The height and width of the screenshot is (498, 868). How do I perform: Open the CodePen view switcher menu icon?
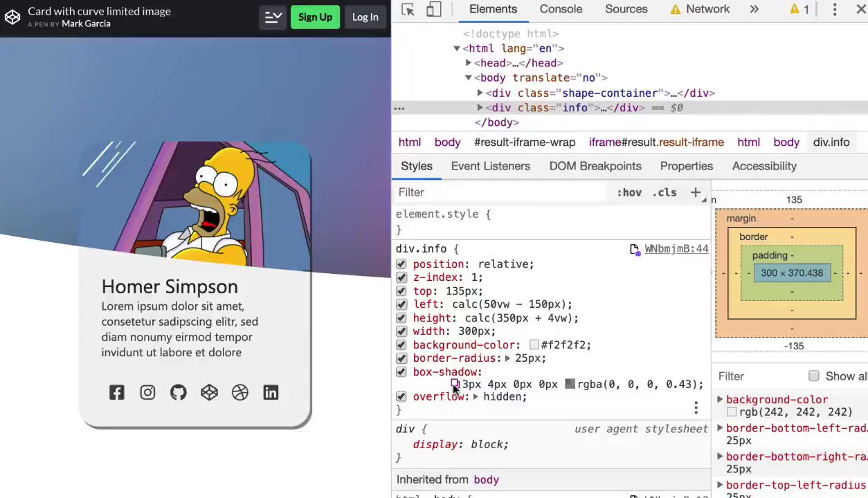pos(273,17)
